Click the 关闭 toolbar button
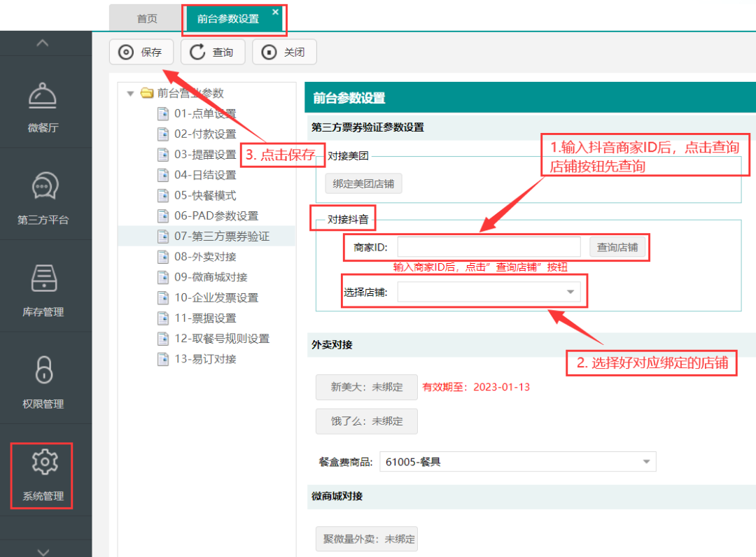 click(x=284, y=52)
